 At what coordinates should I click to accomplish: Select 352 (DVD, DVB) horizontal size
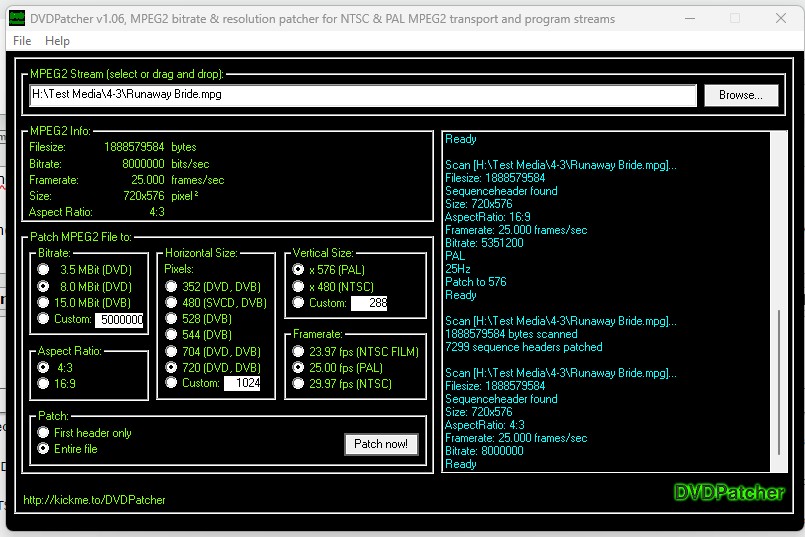(171, 286)
